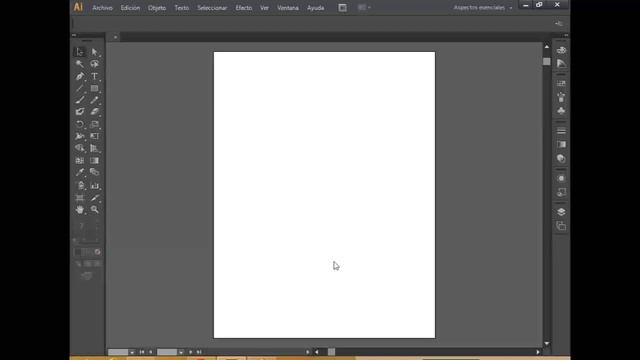
Task: Select the Eyedropper tool
Action: (80, 172)
